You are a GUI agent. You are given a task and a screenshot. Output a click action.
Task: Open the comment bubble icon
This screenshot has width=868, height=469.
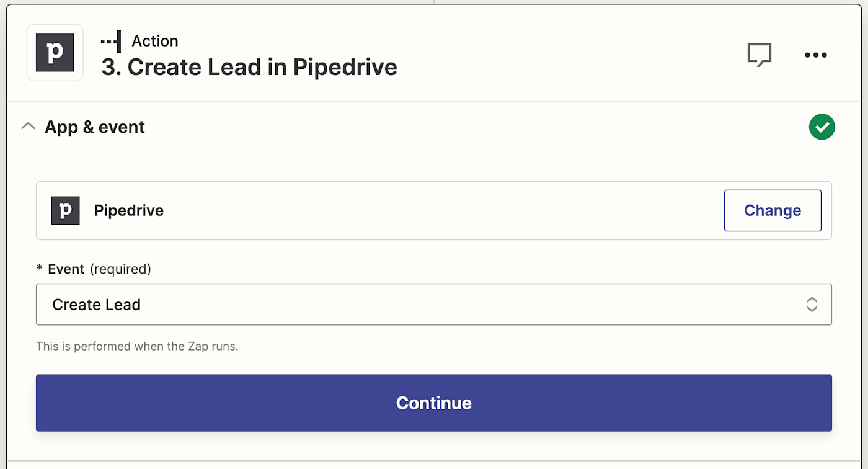759,55
